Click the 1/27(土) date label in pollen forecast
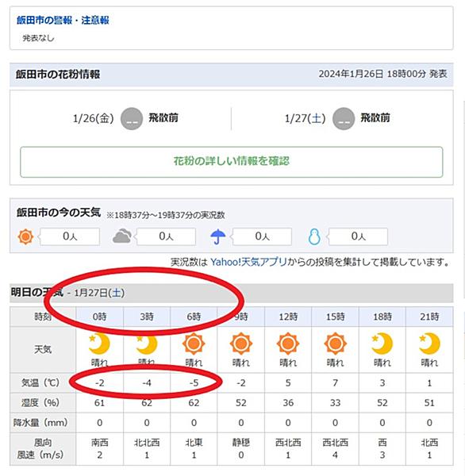This screenshot has width=465, height=476. [x=305, y=118]
